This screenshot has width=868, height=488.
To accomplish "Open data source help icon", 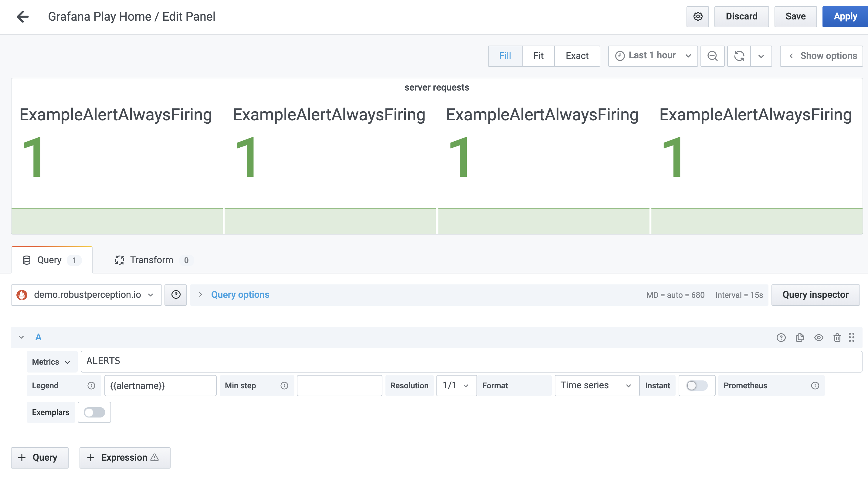I will tap(175, 295).
